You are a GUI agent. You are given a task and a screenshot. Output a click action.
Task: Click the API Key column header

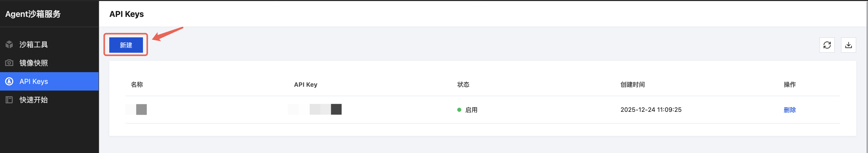pyautogui.click(x=305, y=84)
